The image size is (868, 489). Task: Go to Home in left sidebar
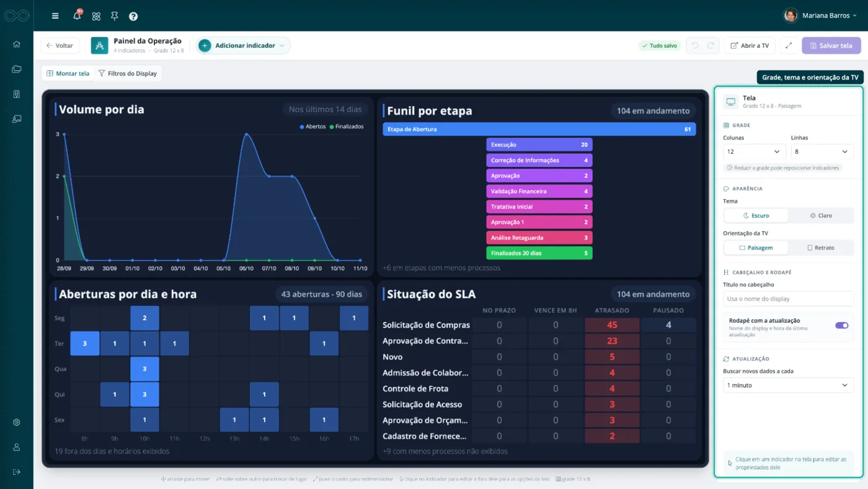point(17,44)
